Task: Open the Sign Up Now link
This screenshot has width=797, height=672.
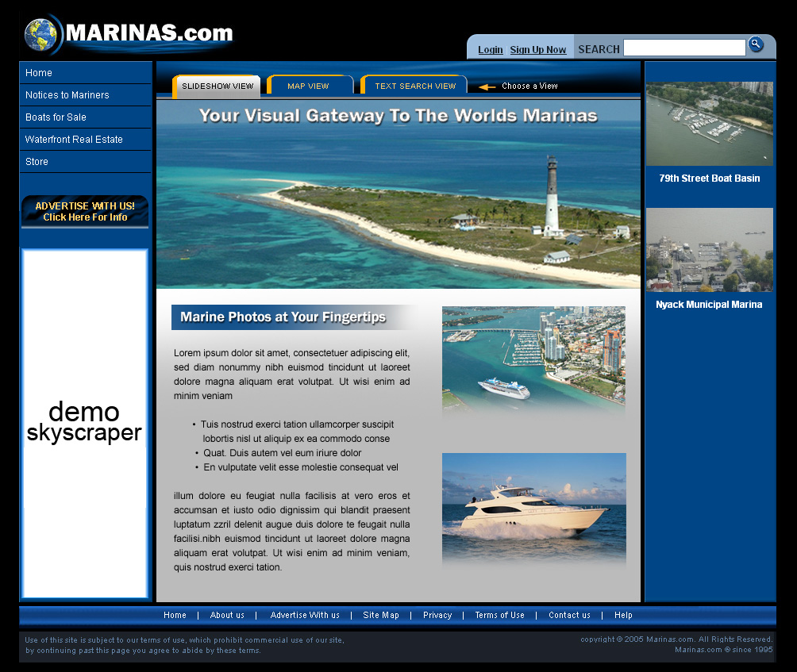Action: 537,50
